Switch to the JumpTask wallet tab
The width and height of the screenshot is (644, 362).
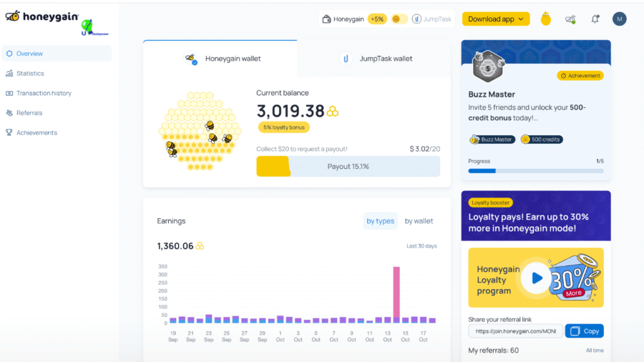point(374,58)
